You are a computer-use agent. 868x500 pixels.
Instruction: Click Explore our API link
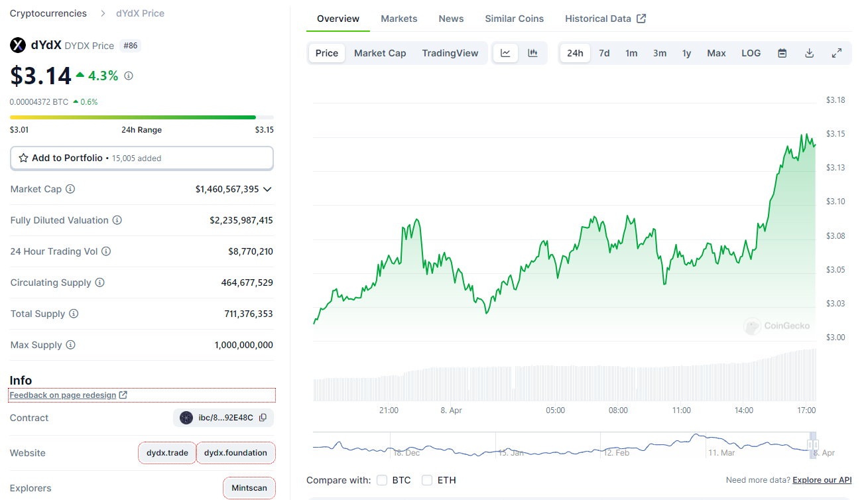pyautogui.click(x=822, y=480)
